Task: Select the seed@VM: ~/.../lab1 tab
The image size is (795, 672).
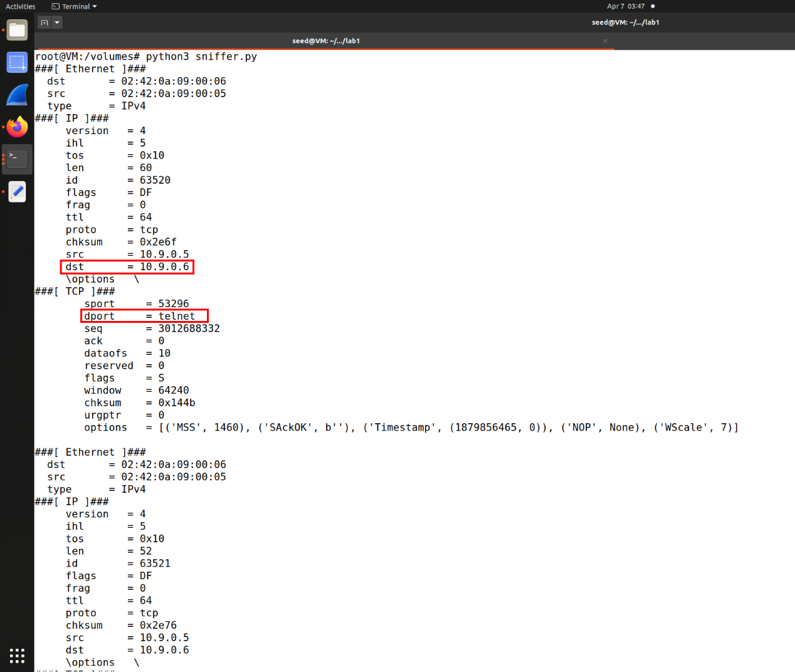Action: pyautogui.click(x=325, y=41)
